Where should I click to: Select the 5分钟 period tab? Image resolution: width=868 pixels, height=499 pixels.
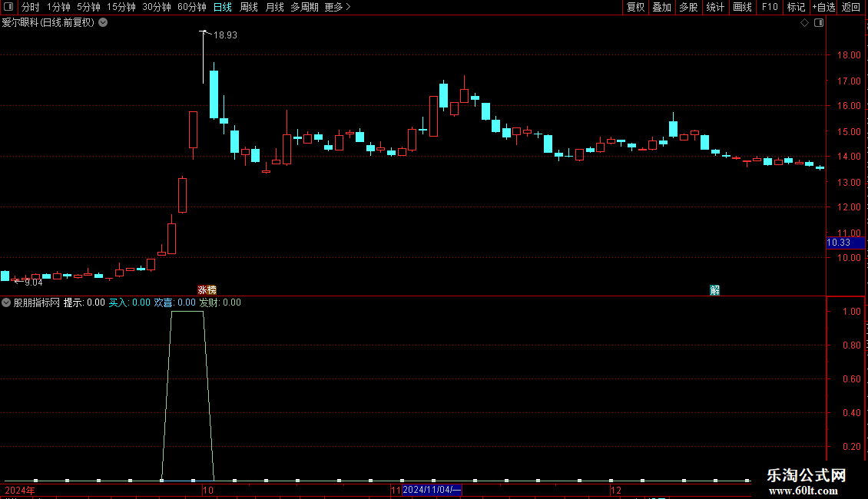[x=88, y=7]
